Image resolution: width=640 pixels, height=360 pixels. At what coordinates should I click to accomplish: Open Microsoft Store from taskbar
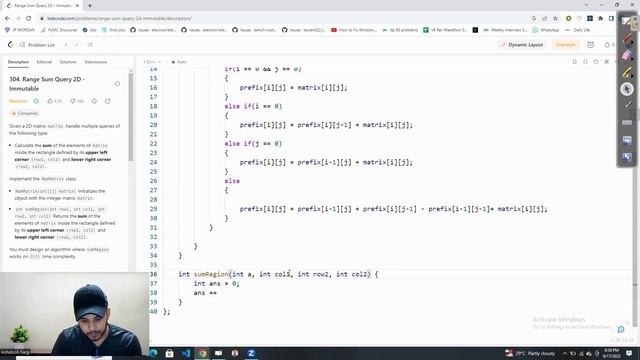pyautogui.click(x=169, y=353)
